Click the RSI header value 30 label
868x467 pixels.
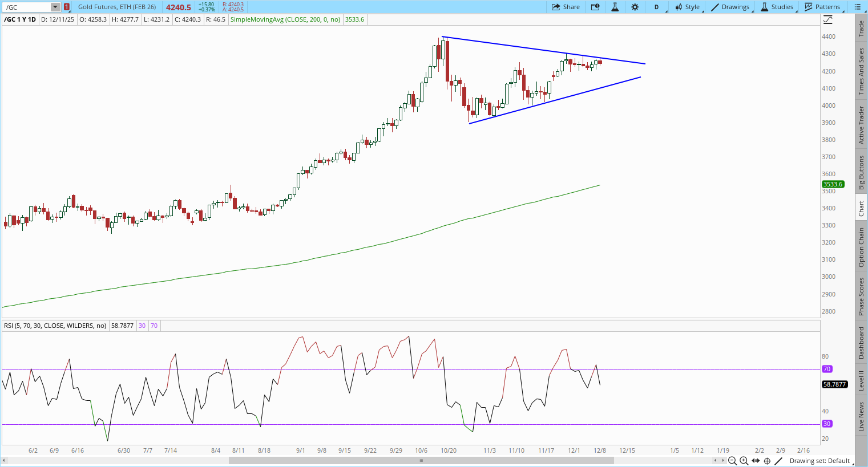142,326
